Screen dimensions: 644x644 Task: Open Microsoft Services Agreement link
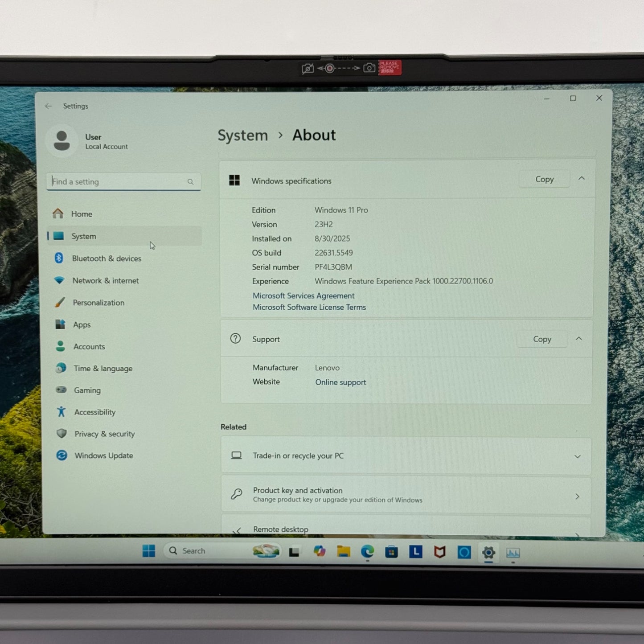click(x=304, y=296)
